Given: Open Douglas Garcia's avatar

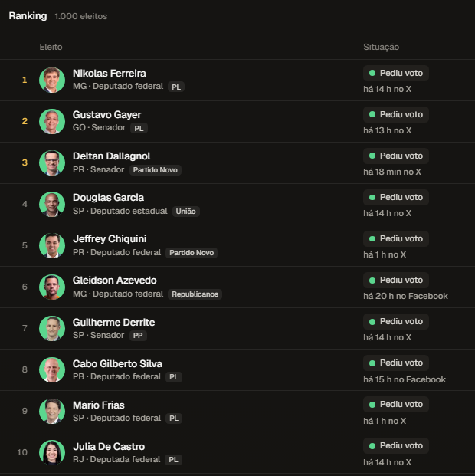Looking at the screenshot, I should point(52,205).
